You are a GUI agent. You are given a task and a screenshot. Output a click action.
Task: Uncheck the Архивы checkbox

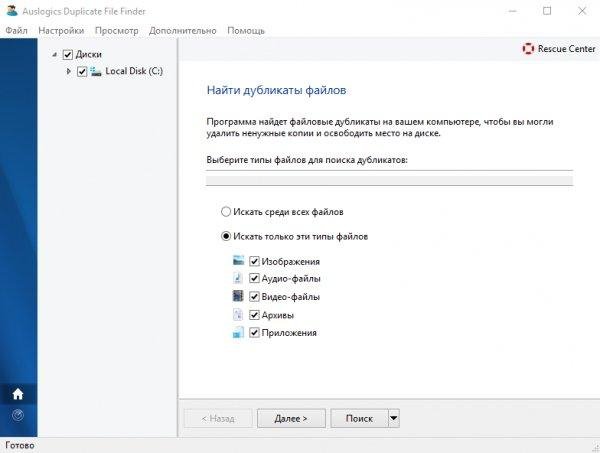[x=254, y=314]
